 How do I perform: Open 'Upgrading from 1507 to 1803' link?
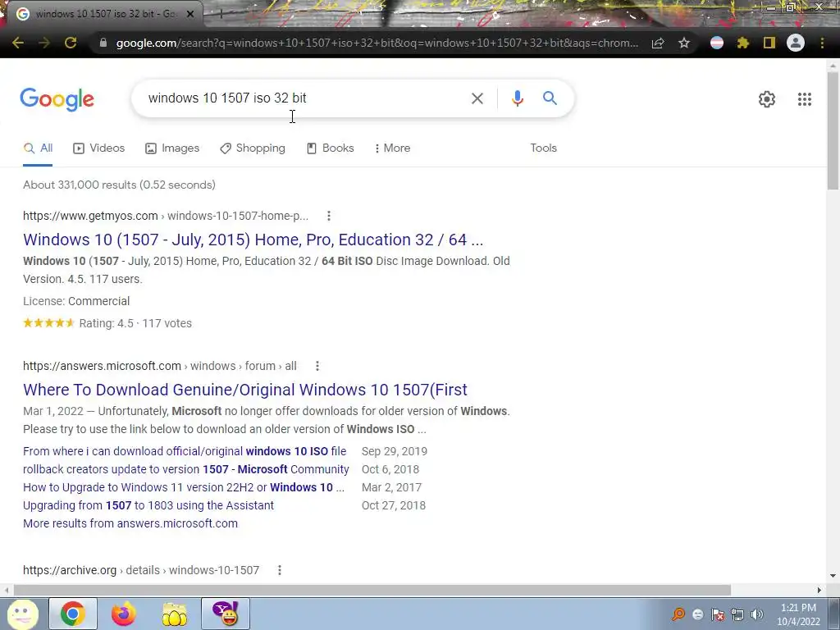pos(148,505)
